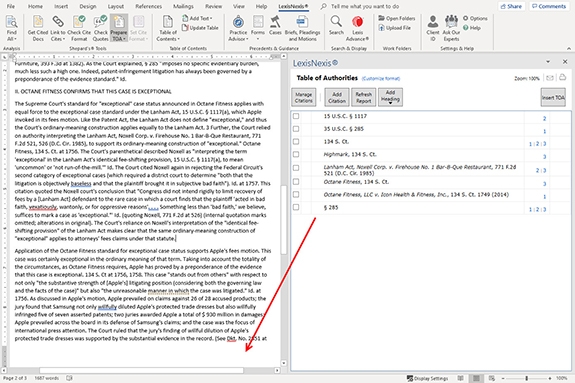The width and height of the screenshot is (575, 383).
Task: Open LexisNexis Help in ribbon
Action: 472,28
